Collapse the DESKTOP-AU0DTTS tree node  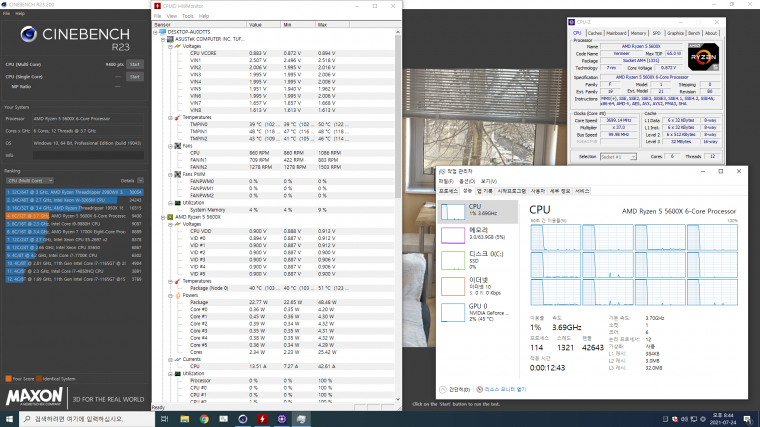(156, 32)
